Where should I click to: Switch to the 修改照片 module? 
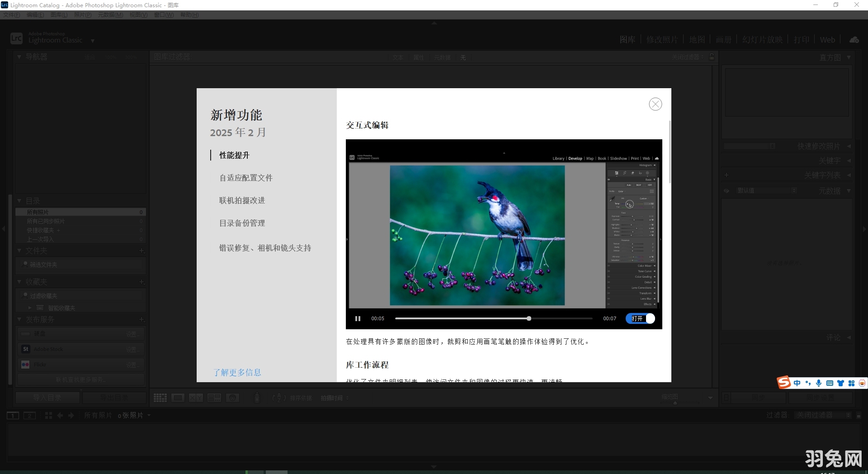[x=663, y=39]
